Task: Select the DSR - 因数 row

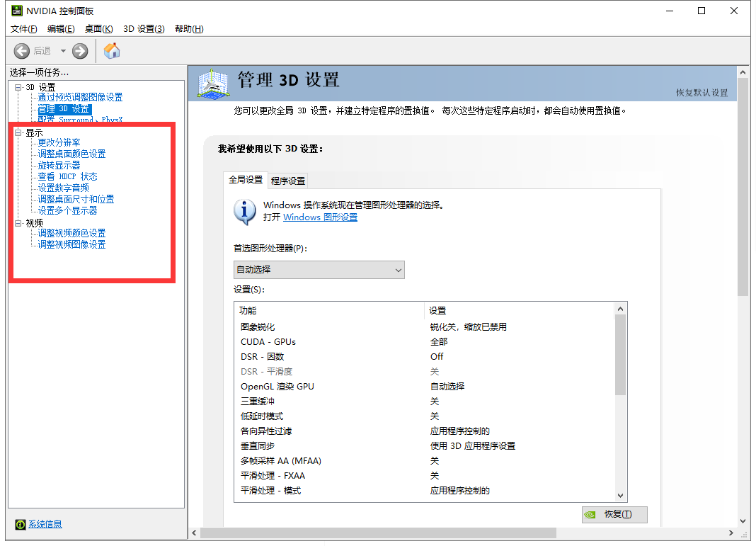Action: tap(424, 357)
